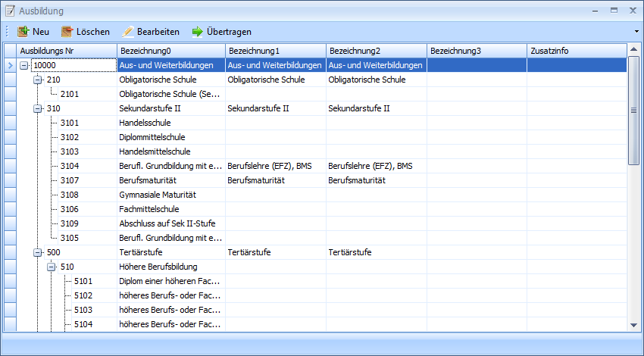Click the Bearbeiten pencil icon
The height and width of the screenshot is (356, 644).
pyautogui.click(x=128, y=32)
